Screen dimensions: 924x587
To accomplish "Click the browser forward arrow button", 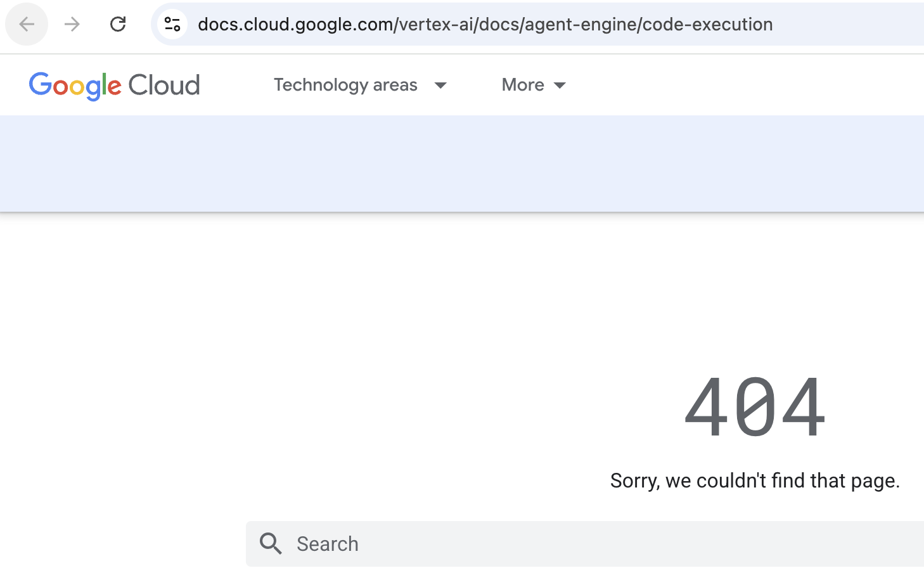I will pos(72,24).
